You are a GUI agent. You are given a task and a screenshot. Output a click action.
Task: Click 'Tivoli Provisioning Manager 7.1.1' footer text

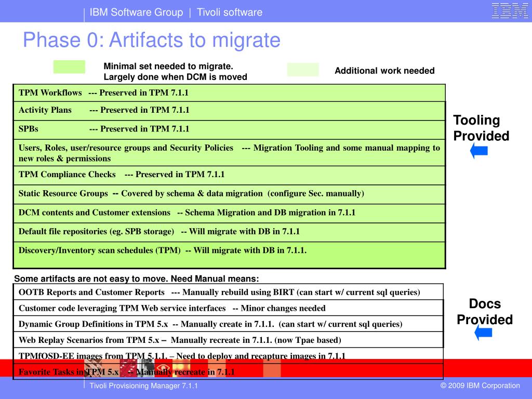(143, 386)
